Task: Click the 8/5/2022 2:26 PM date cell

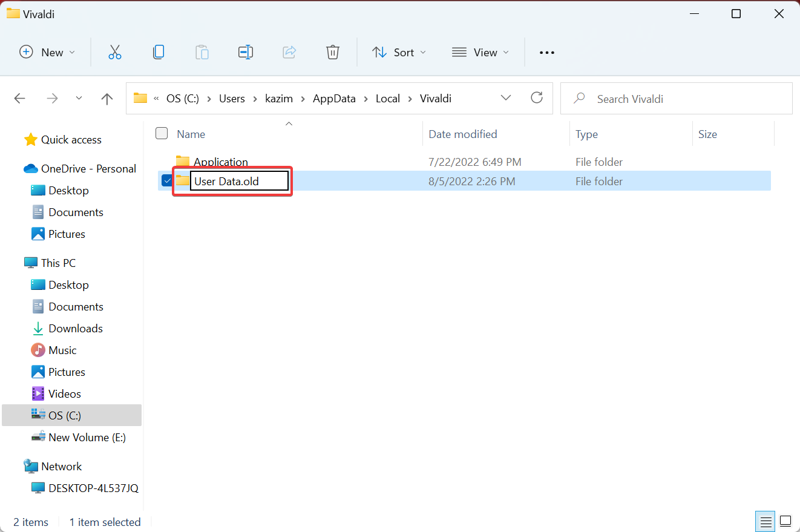Action: [x=472, y=181]
